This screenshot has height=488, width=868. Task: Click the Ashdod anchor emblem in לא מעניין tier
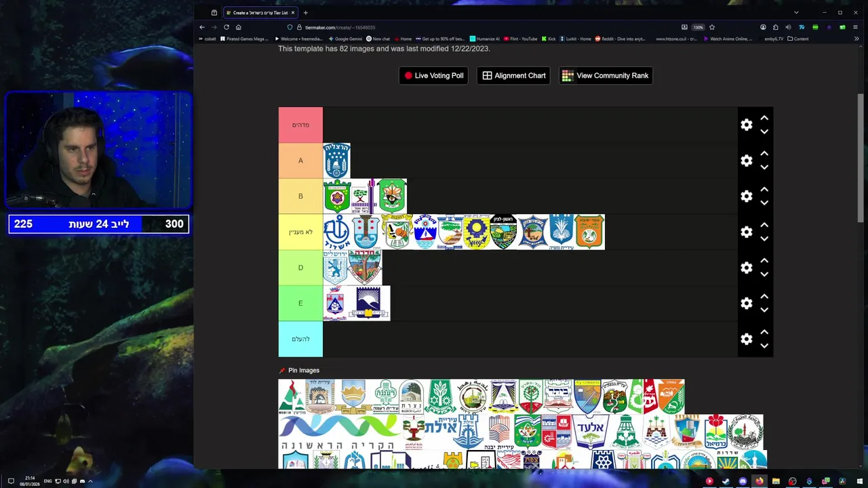(x=337, y=232)
